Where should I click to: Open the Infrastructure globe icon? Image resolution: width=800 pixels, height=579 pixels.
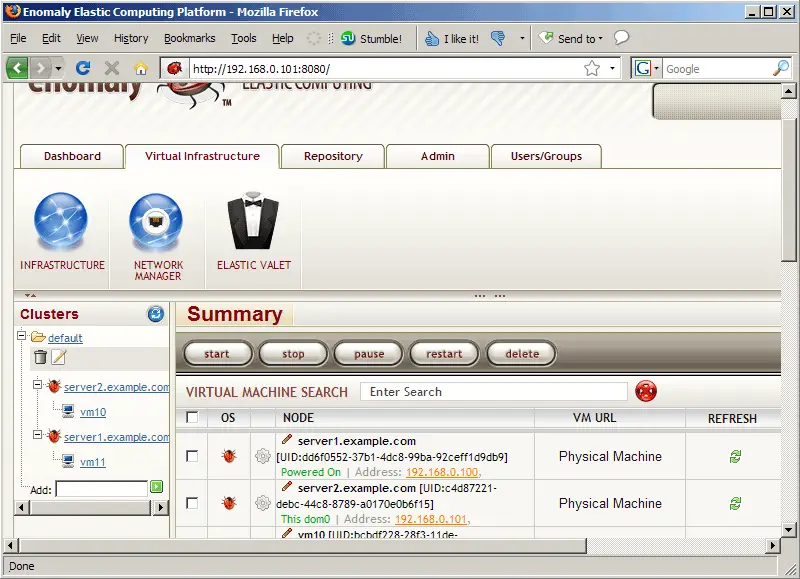click(61, 220)
